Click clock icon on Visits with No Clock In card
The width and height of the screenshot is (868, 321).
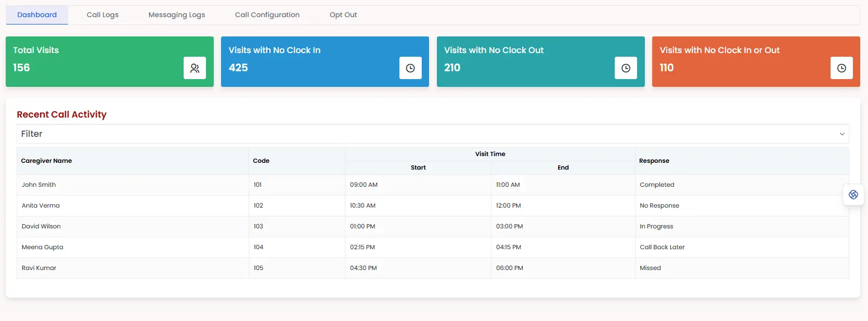410,68
